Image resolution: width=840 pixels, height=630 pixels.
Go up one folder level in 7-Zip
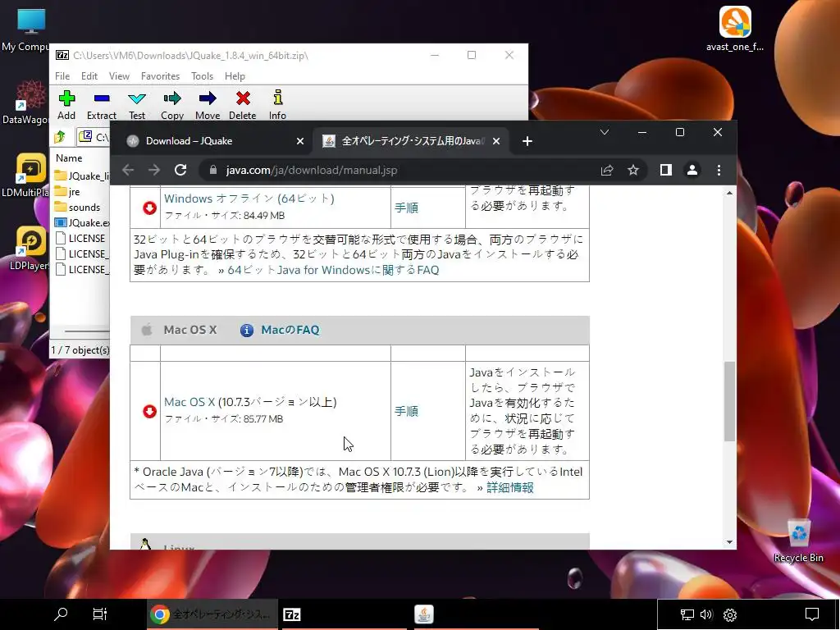59,137
